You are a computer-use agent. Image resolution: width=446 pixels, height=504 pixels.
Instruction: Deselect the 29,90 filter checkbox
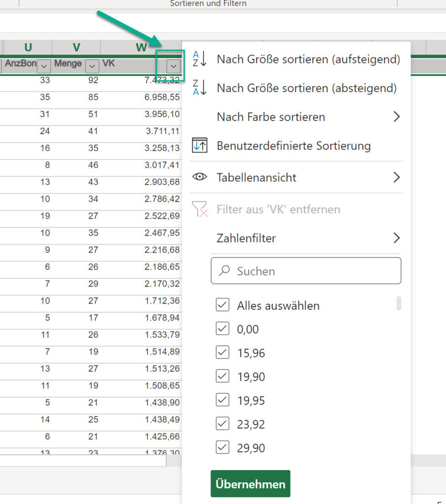tap(223, 447)
